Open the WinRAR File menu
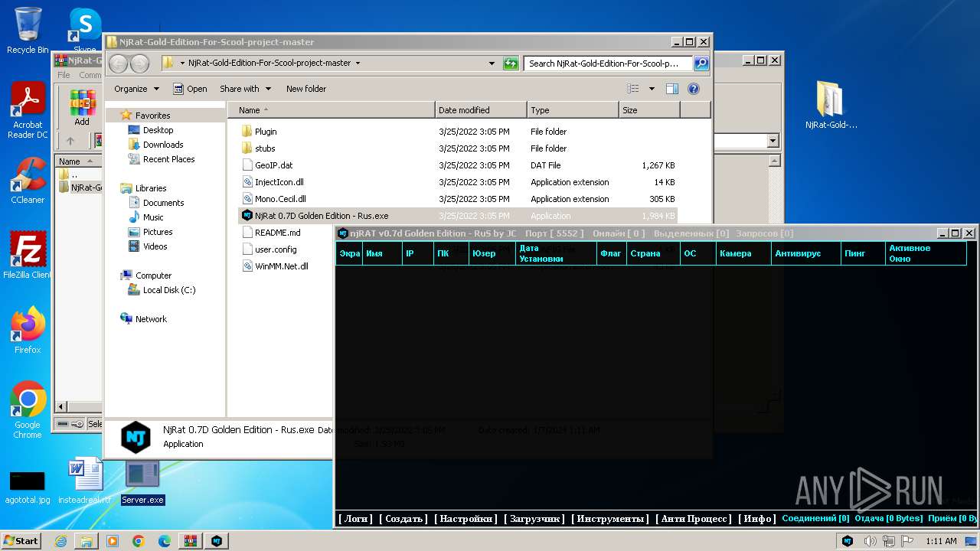This screenshot has height=551, width=980. pyautogui.click(x=64, y=75)
